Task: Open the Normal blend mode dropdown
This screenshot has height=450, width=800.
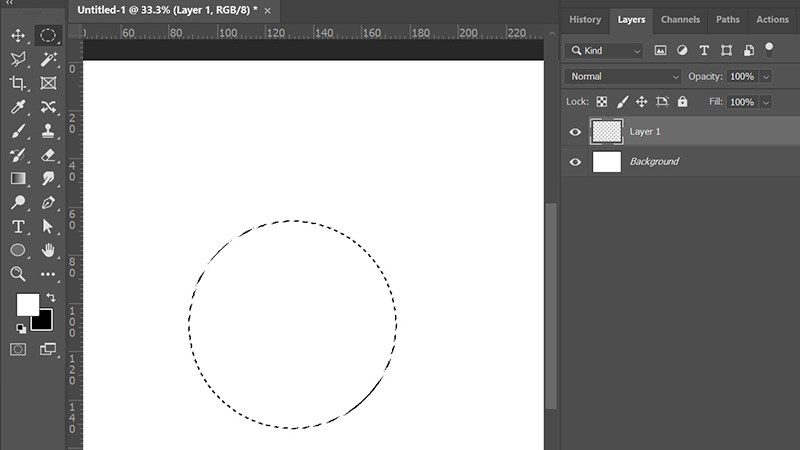Action: point(623,77)
